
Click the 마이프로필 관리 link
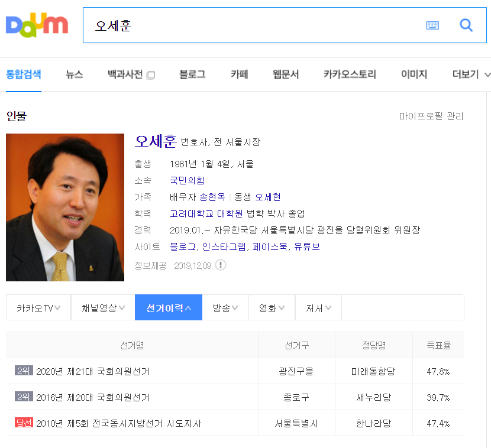pos(431,116)
